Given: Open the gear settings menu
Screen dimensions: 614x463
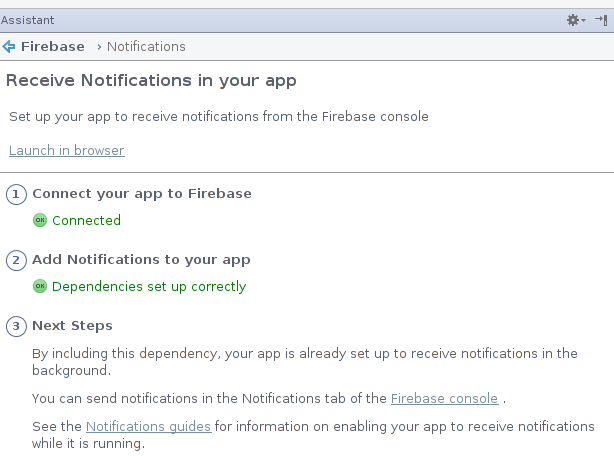Looking at the screenshot, I should [576, 20].
